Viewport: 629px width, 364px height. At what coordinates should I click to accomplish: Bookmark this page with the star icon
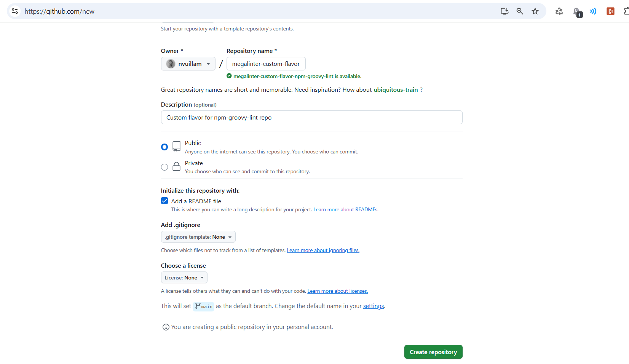[x=535, y=11]
